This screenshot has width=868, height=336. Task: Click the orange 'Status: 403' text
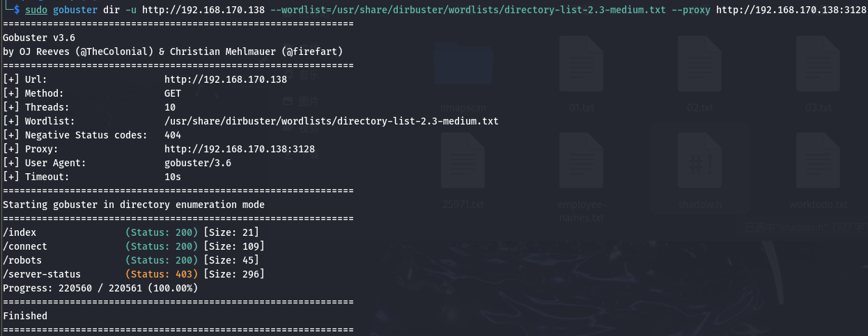(162, 274)
